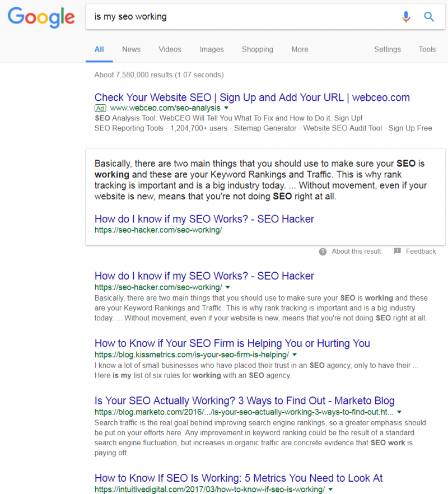Click the Google logo
Screen dimensions: 448x494
[41, 17]
